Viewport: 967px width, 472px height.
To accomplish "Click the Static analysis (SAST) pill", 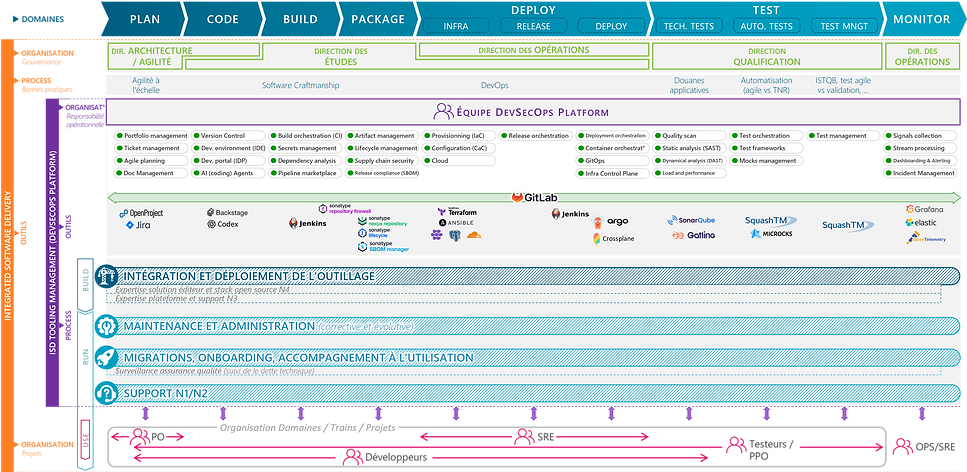I will 689,148.
